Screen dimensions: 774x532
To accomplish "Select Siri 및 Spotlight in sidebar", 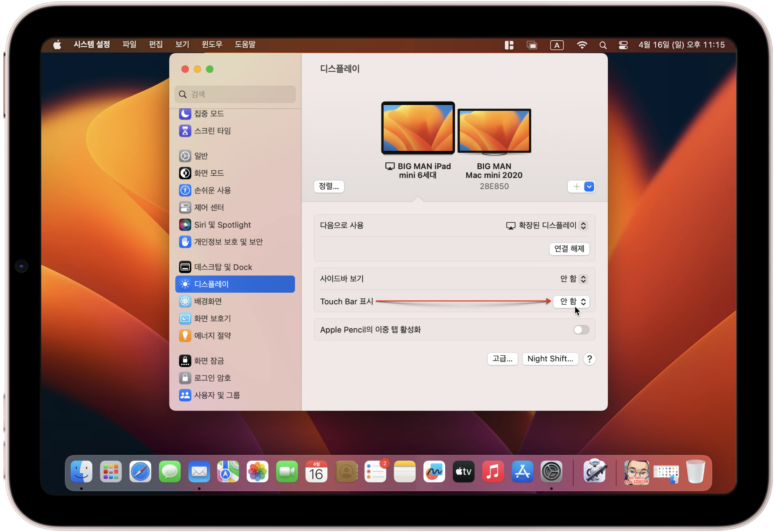I will tap(222, 225).
